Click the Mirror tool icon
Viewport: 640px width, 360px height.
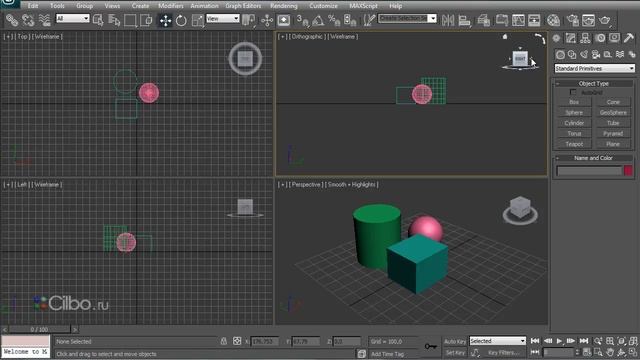[x=448, y=20]
